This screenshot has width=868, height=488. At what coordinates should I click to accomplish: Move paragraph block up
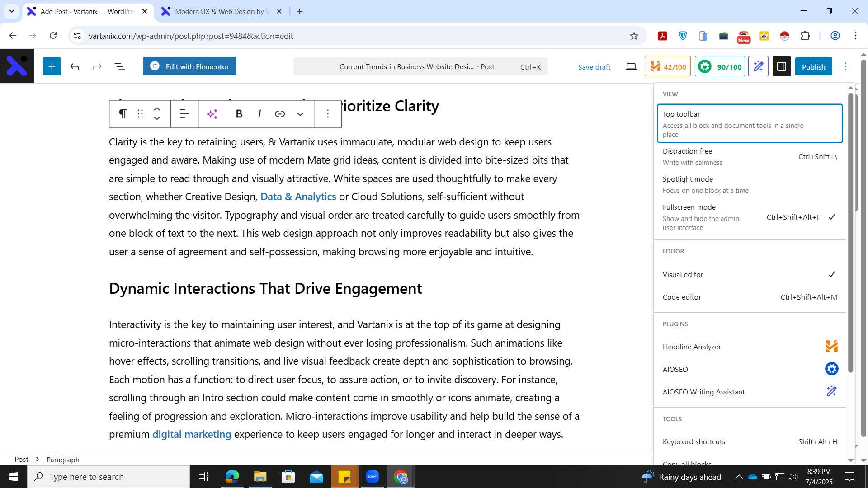(157, 109)
